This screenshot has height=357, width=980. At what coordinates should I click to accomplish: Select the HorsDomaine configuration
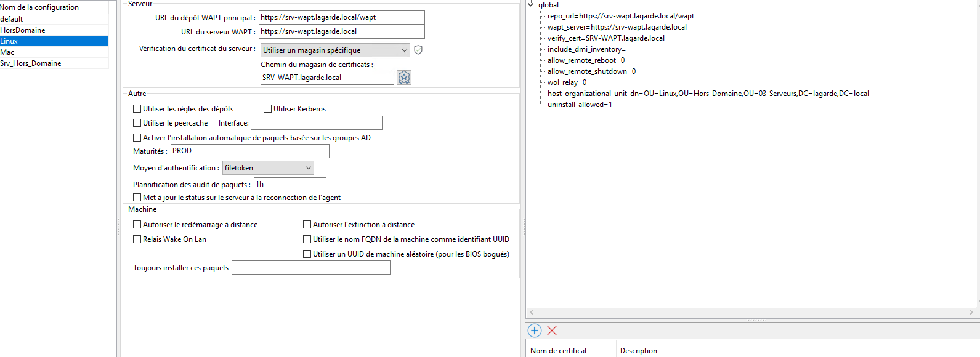(x=23, y=30)
